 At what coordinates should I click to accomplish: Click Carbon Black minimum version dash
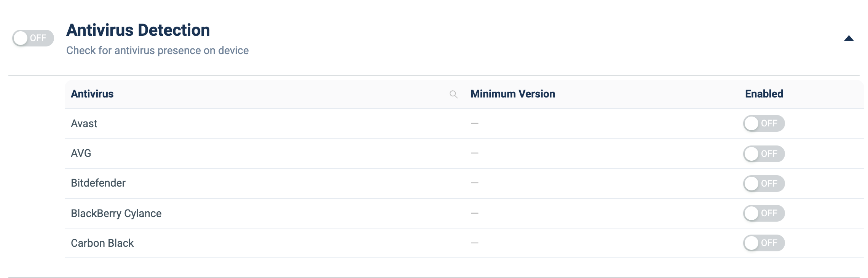[475, 243]
